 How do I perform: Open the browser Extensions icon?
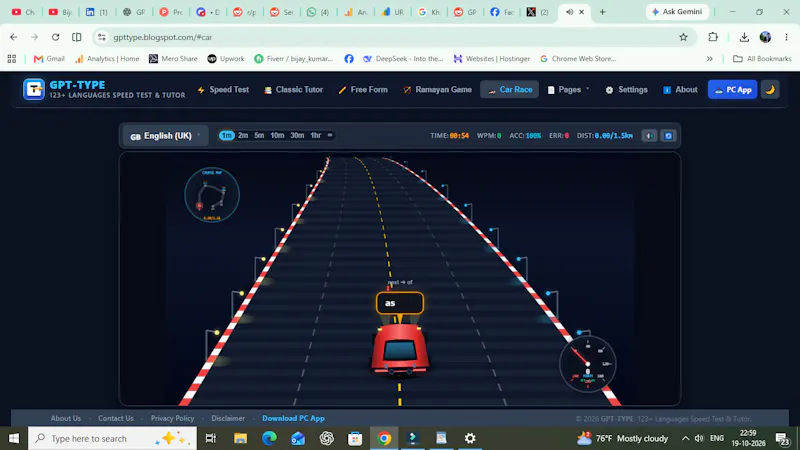713,37
